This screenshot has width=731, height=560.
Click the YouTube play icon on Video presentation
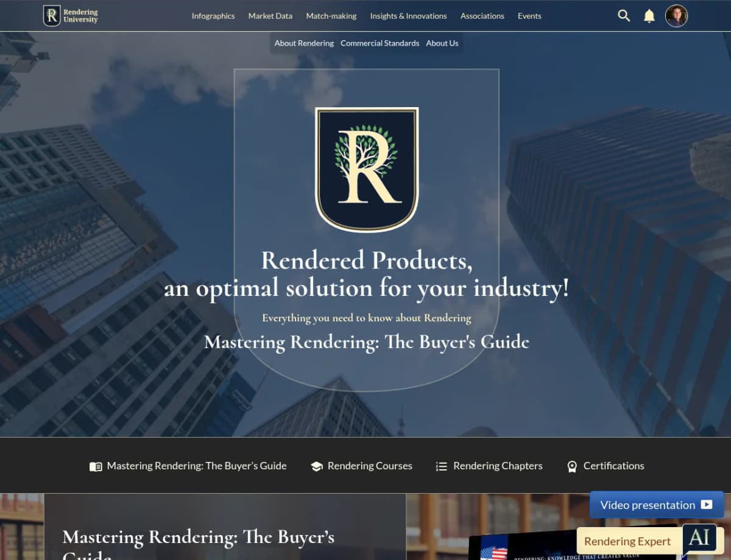tap(707, 504)
